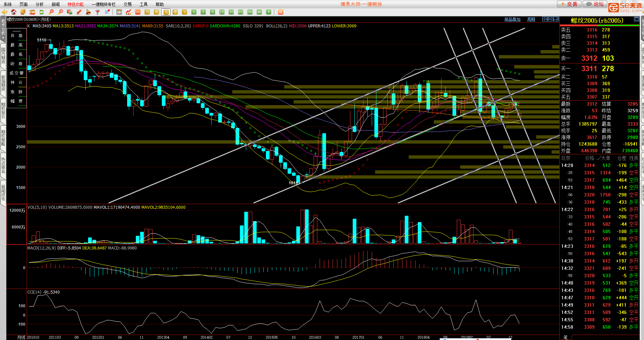The width and height of the screenshot is (644, 340).
Task: Go back with the yellow arrow icon
Action: click(4, 12)
